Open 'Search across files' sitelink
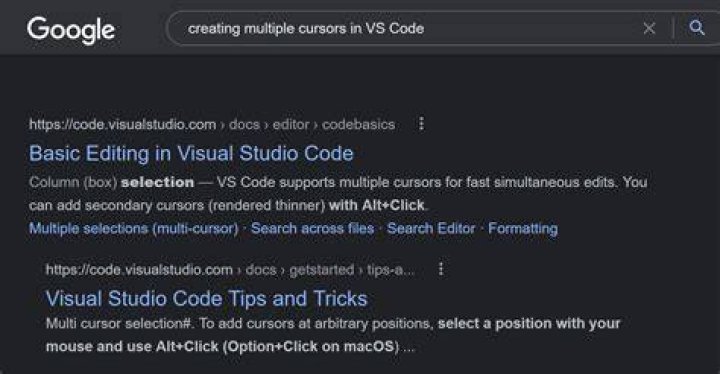 [312, 228]
